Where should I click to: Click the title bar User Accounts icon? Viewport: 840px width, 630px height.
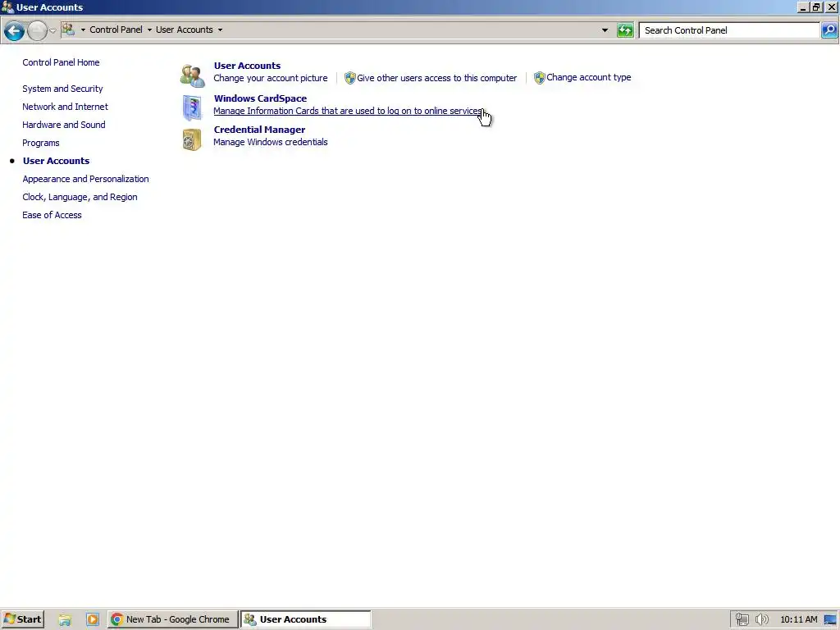pos(7,7)
